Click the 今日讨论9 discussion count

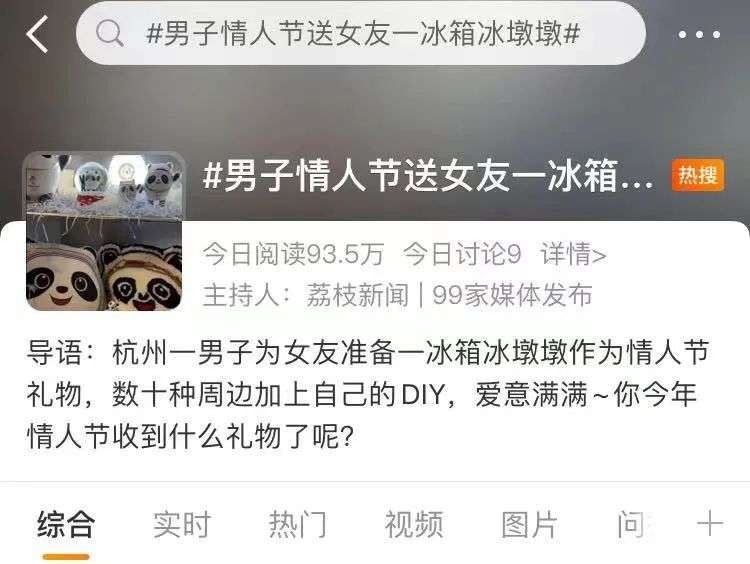point(462,254)
